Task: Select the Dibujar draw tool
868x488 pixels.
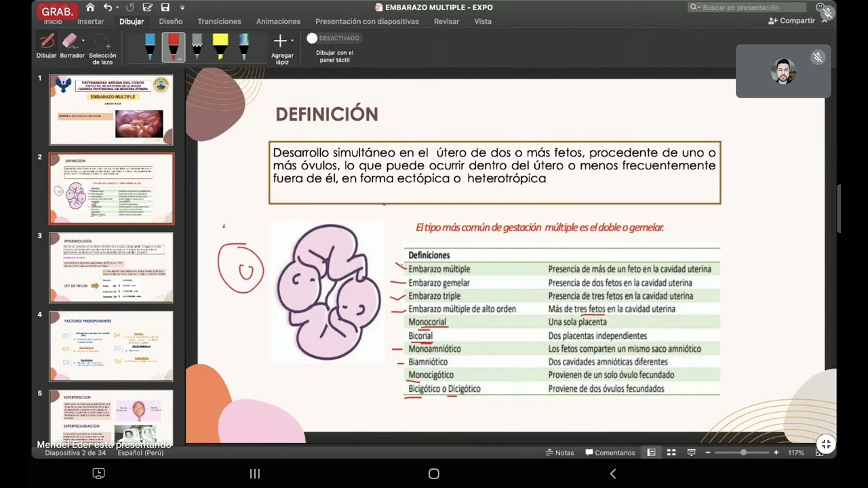Action: pos(46,46)
